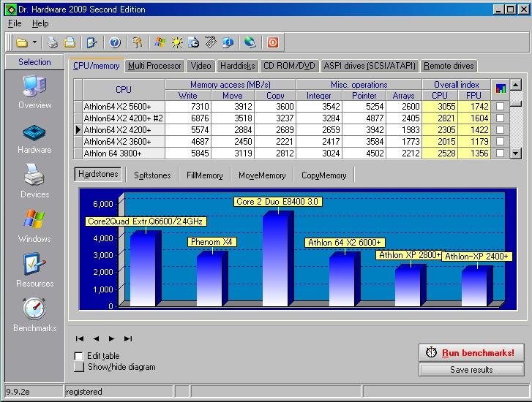Click the blue Help question mark icon
This screenshot has width=532, height=402.
(115, 43)
